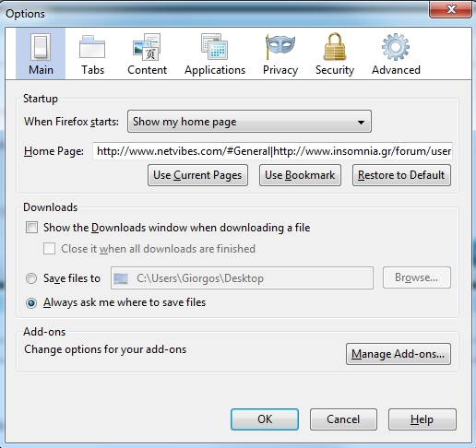Viewport: 476px width, 448px height.
Task: Select the Main switch icon
Action: (x=41, y=47)
